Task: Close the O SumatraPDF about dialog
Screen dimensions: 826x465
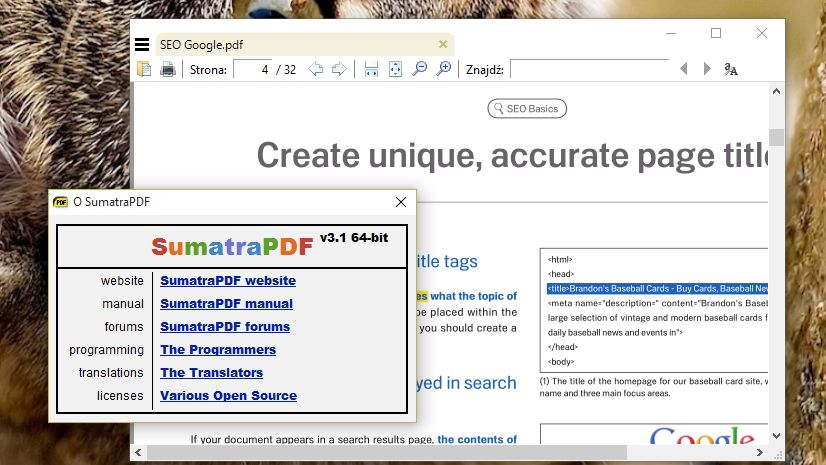Action: click(401, 202)
